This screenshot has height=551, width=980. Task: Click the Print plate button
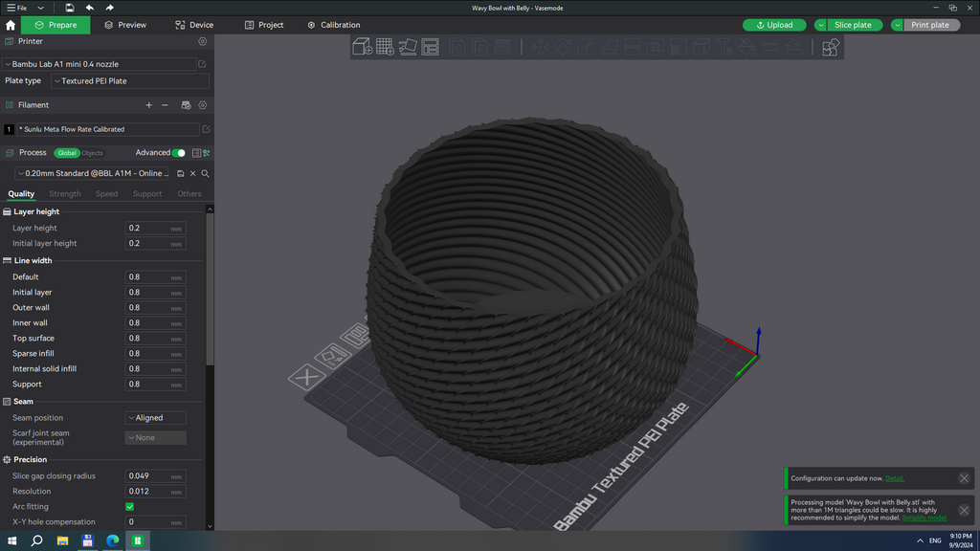click(930, 25)
